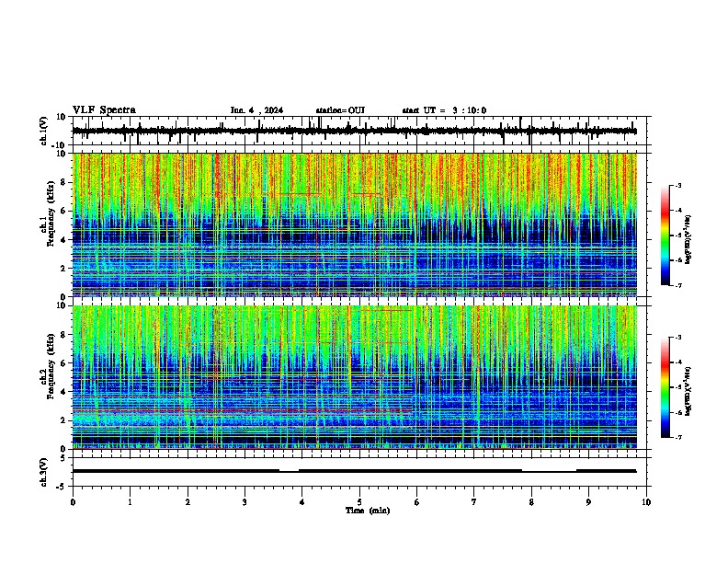Click time axis tick label '4'
Image resolution: width=728 pixels, height=563 pixels.
(x=301, y=502)
